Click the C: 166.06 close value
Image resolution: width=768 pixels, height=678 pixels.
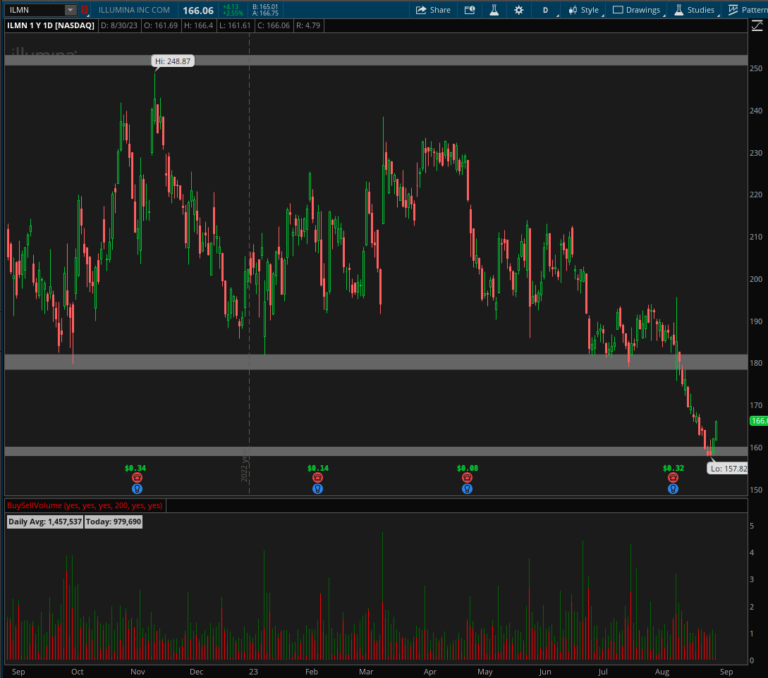pos(273,25)
